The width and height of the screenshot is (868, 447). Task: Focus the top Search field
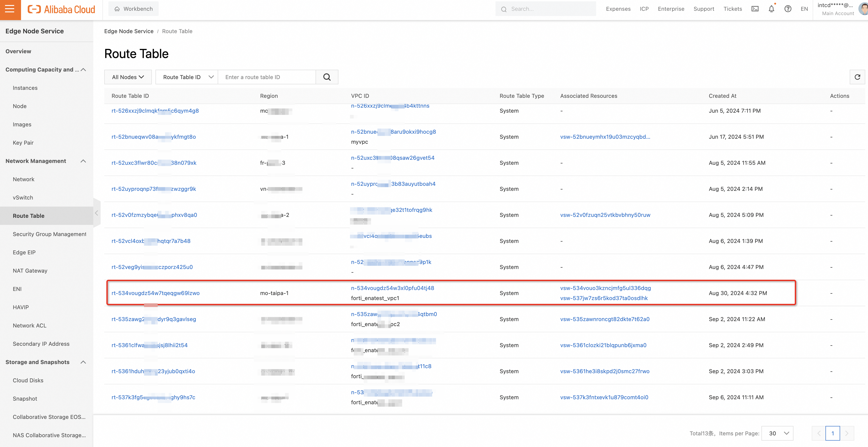click(546, 9)
